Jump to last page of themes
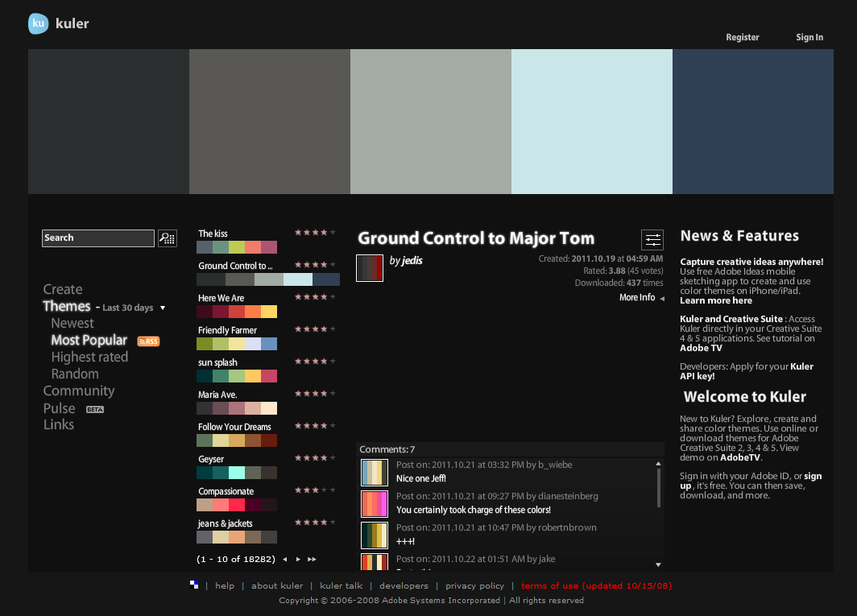This screenshot has height=616, width=857. [x=312, y=559]
